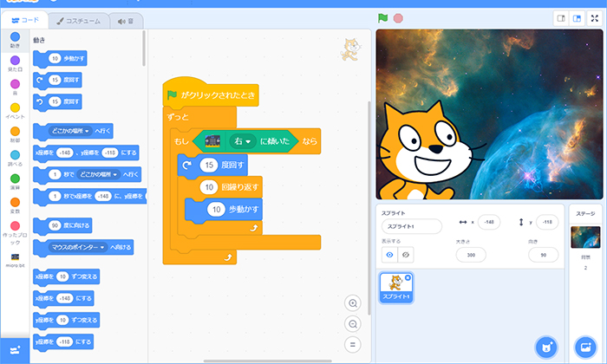Reset workspace zoom with equals icon
The width and height of the screenshot is (607, 364).
[352, 344]
